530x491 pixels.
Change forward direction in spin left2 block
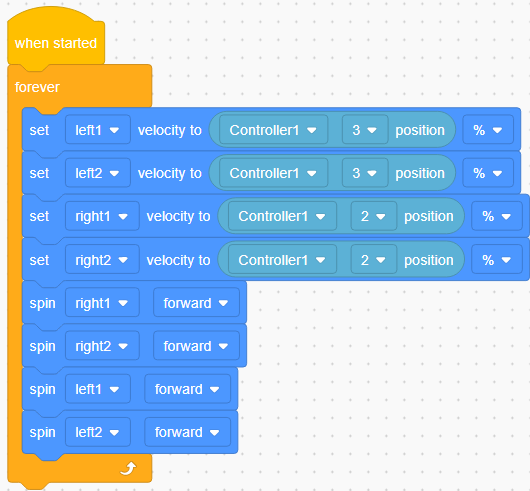click(188, 432)
